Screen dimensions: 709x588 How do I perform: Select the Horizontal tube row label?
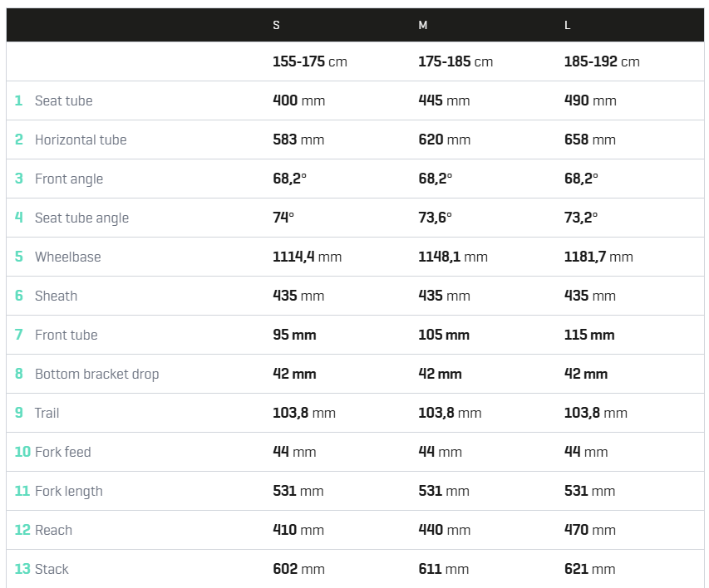click(x=81, y=140)
